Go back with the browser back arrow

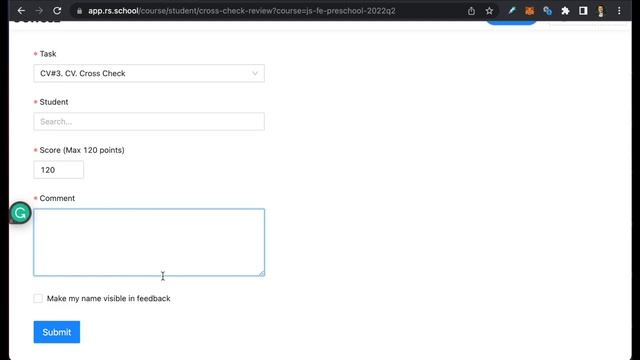coord(21,11)
